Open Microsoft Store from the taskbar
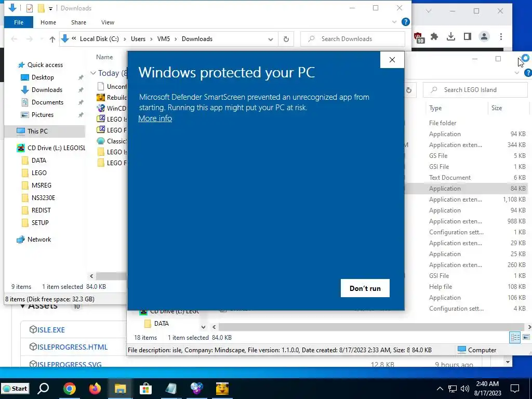 click(x=145, y=389)
